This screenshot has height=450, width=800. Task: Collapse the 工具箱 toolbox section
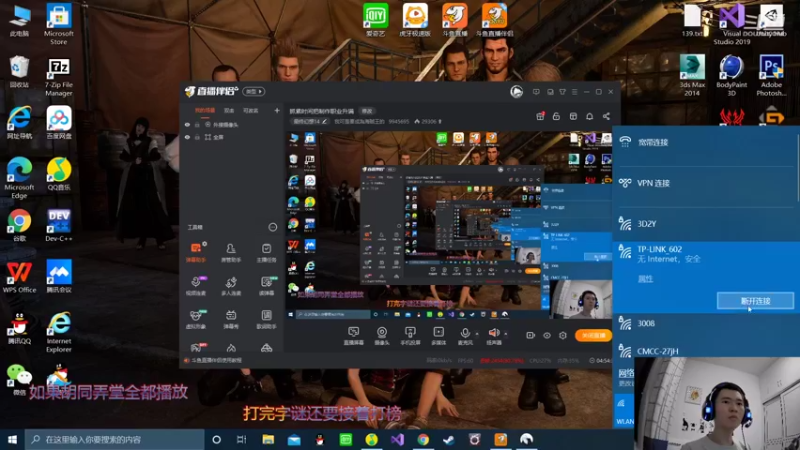click(x=272, y=227)
